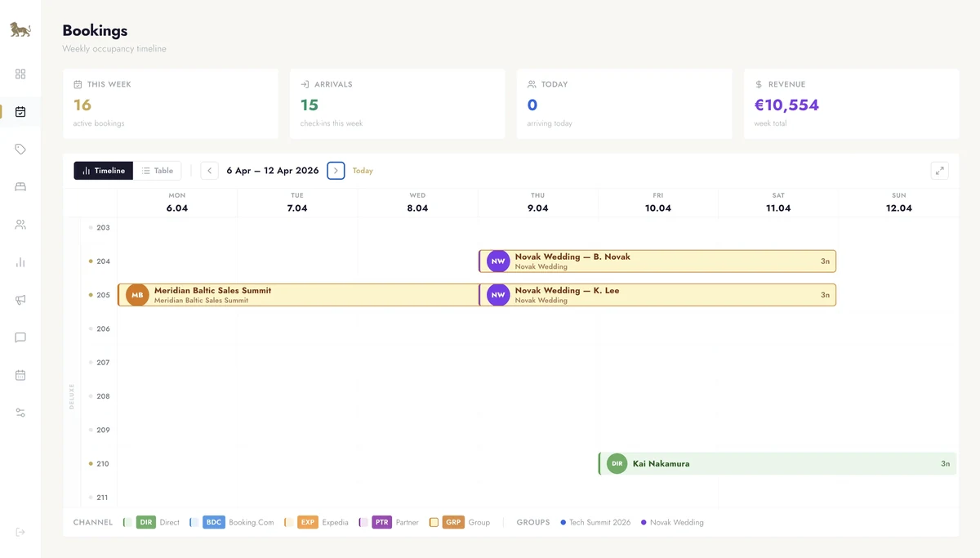Click the lion logo in sidebar
Screen dimensions: 980x558
coord(20,30)
